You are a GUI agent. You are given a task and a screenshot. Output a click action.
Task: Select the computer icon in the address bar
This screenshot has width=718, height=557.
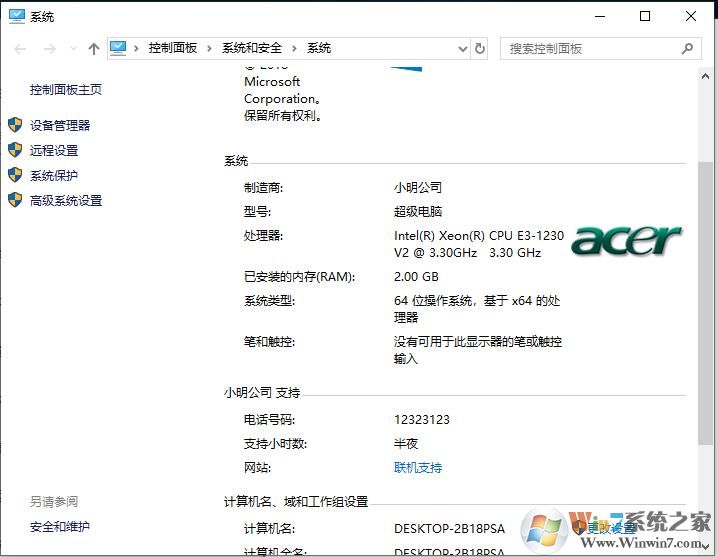tap(118, 48)
